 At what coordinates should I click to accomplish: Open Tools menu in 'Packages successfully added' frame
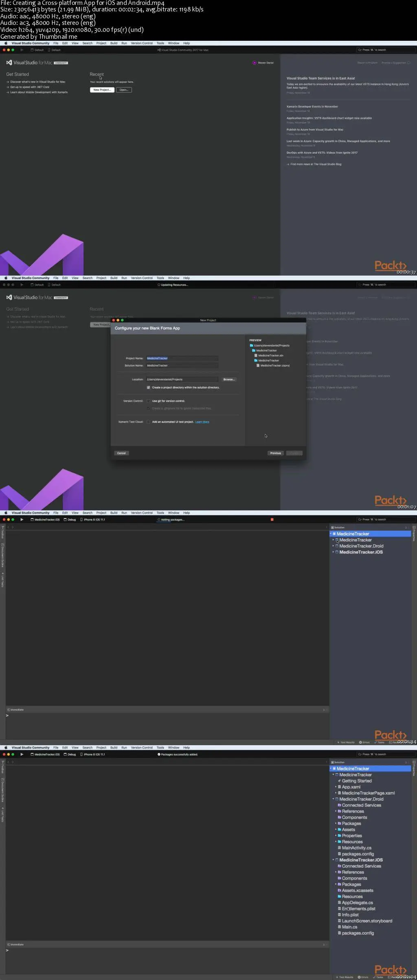(x=160, y=748)
